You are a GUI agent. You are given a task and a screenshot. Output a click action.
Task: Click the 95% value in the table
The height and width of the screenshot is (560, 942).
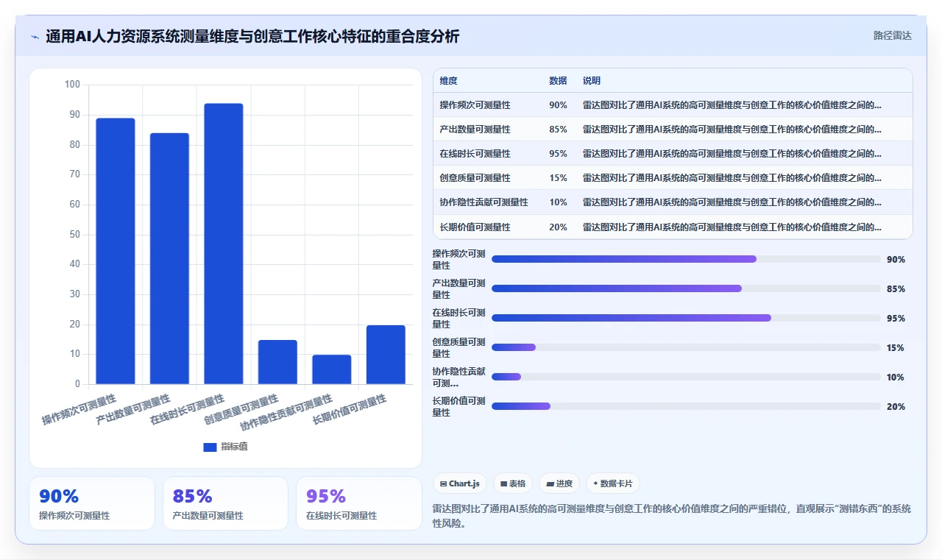click(558, 154)
